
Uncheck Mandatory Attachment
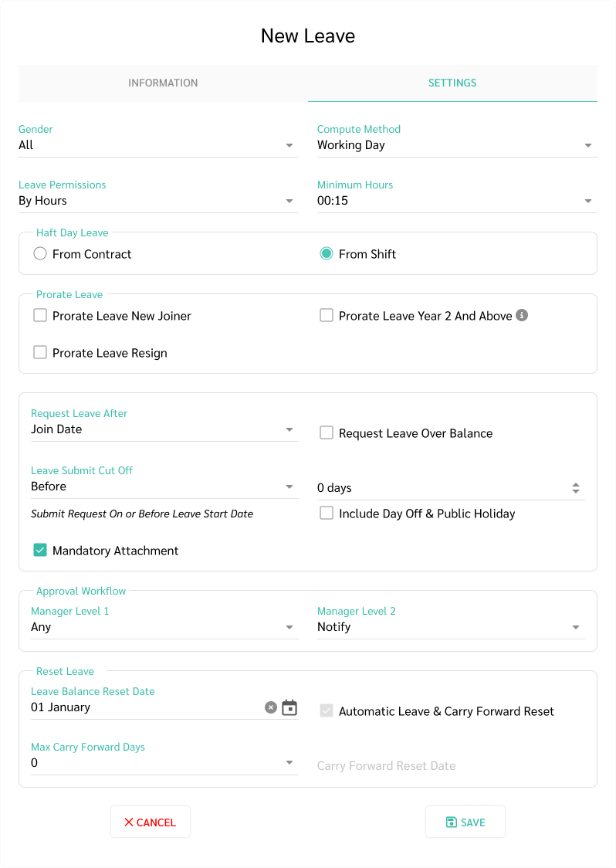click(40, 551)
